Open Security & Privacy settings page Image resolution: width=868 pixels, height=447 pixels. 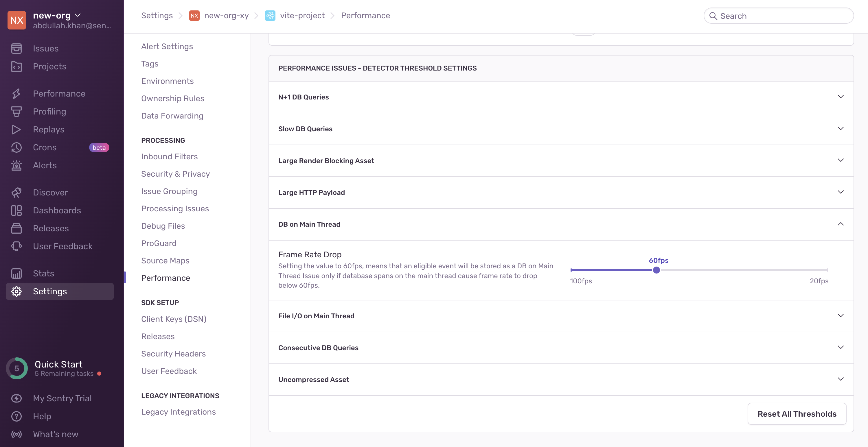point(175,174)
